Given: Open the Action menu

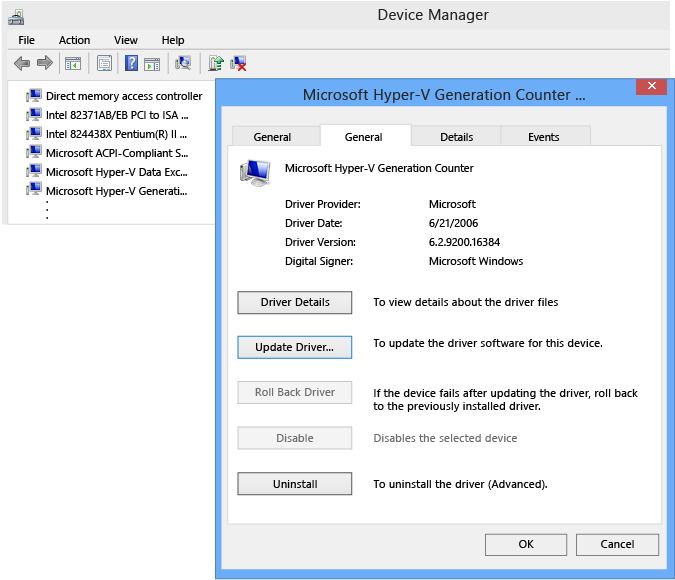Looking at the screenshot, I should click(74, 40).
